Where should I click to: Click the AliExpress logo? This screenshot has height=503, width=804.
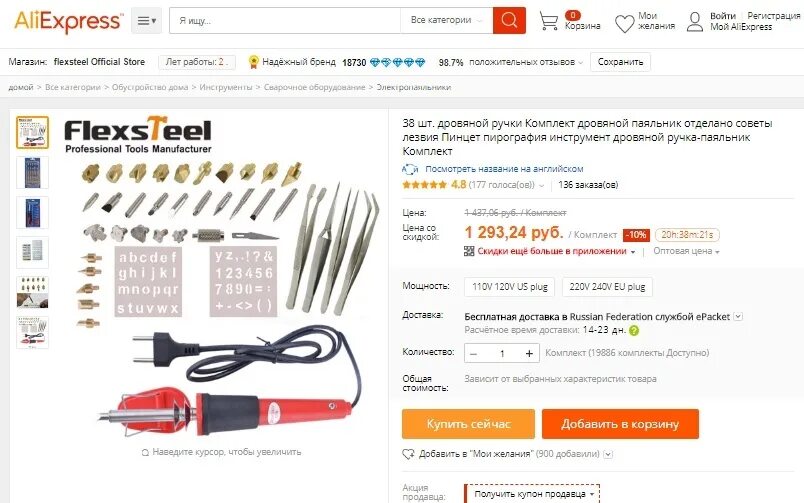point(69,22)
